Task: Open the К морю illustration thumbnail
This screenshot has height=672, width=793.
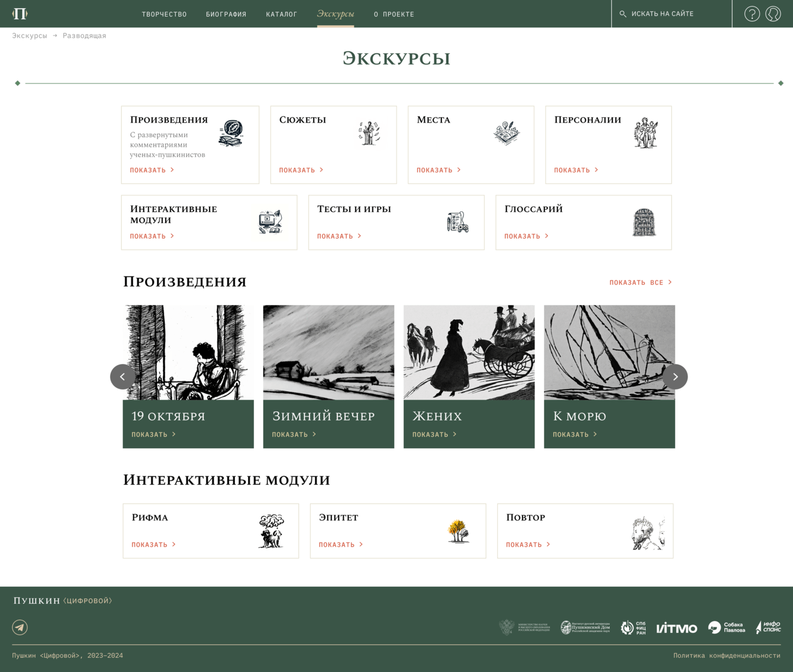Action: click(x=610, y=353)
